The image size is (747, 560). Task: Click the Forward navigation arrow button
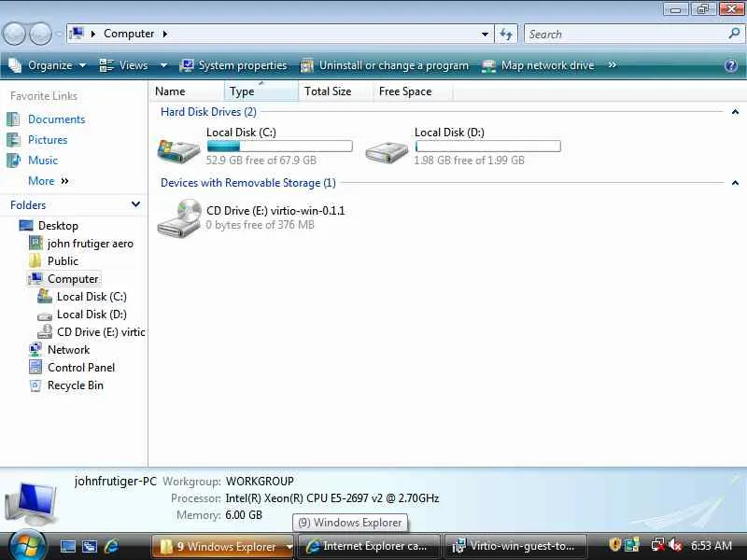point(41,34)
